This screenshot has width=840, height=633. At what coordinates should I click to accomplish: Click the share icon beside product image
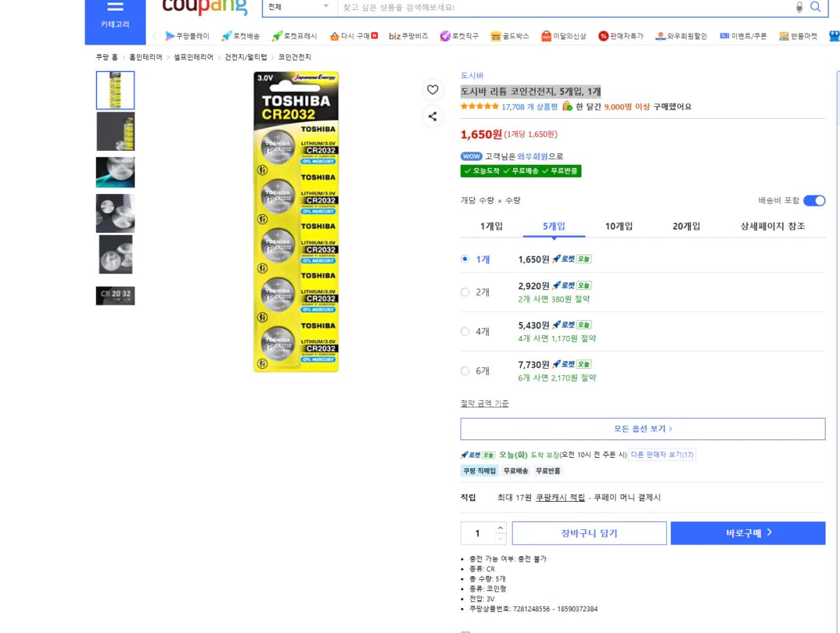(432, 117)
